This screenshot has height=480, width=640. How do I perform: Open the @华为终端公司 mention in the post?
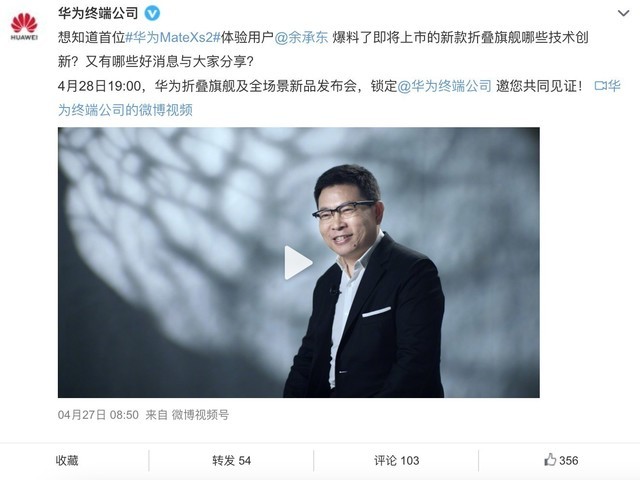point(444,86)
